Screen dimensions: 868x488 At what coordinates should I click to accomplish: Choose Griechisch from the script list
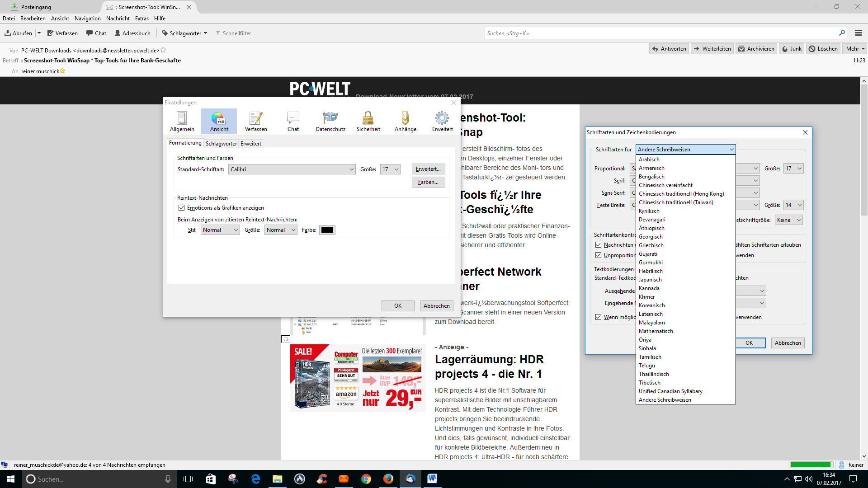(x=651, y=245)
